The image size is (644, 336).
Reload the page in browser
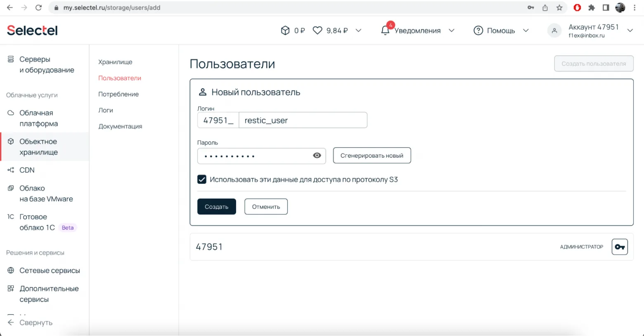[x=38, y=7]
